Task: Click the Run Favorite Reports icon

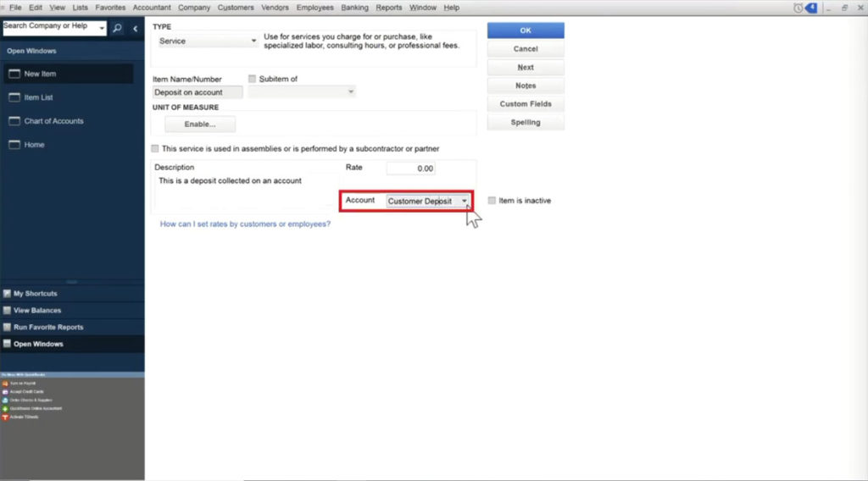Action: (x=7, y=327)
